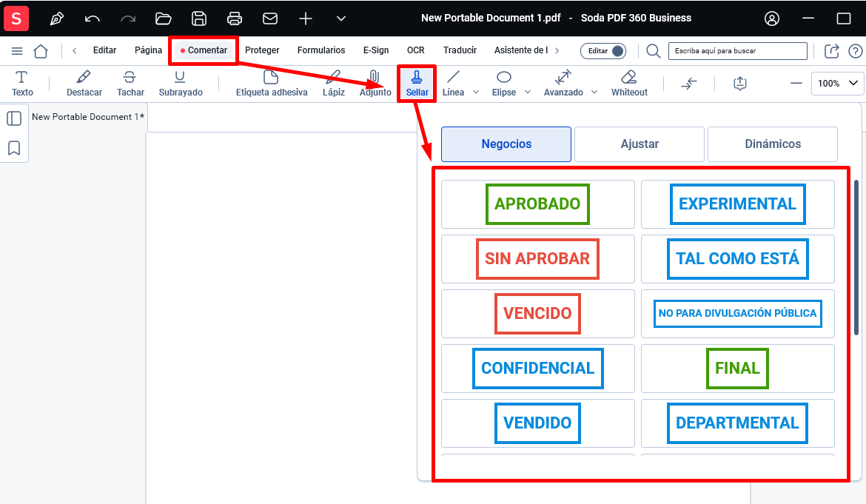The image size is (866, 504).
Task: Select the Dinámicos stamp category
Action: point(773,144)
